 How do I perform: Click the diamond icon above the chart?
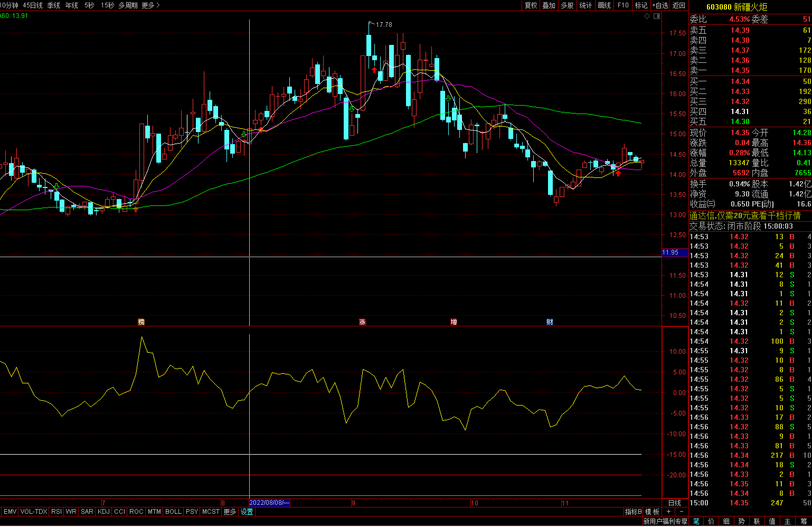coord(647,16)
